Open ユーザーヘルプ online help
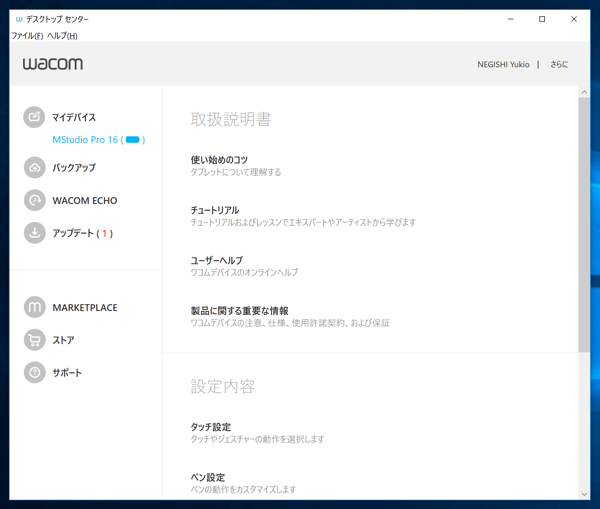Viewport: 600px width, 509px height. coord(217,260)
